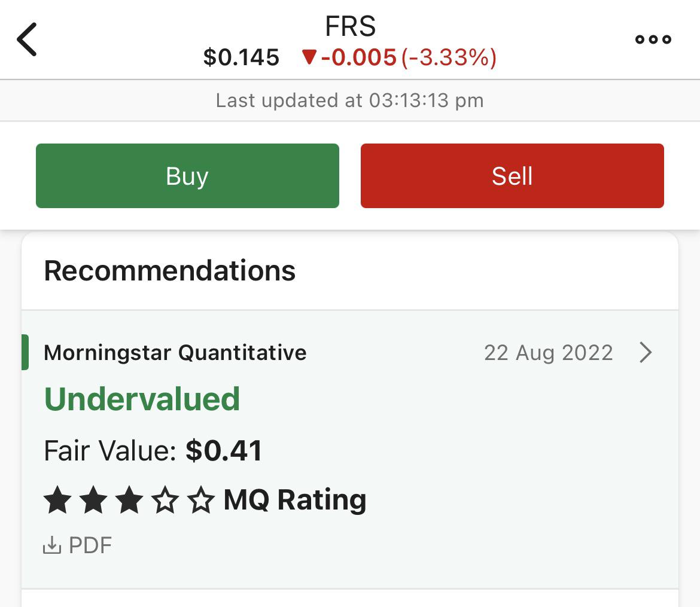
Task: Select the first filled star
Action: tap(57, 500)
